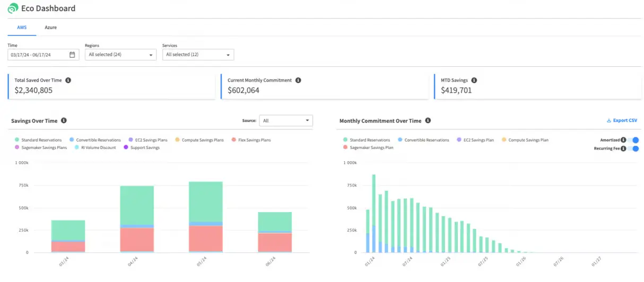Toggle the Recurring Fee switch
This screenshot has width=644, height=282.
coord(633,148)
